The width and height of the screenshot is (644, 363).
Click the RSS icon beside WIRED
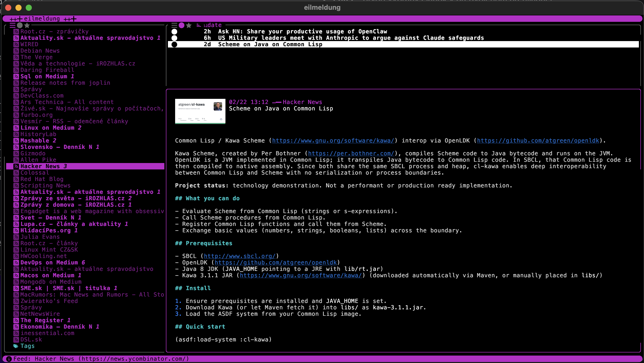(16, 44)
